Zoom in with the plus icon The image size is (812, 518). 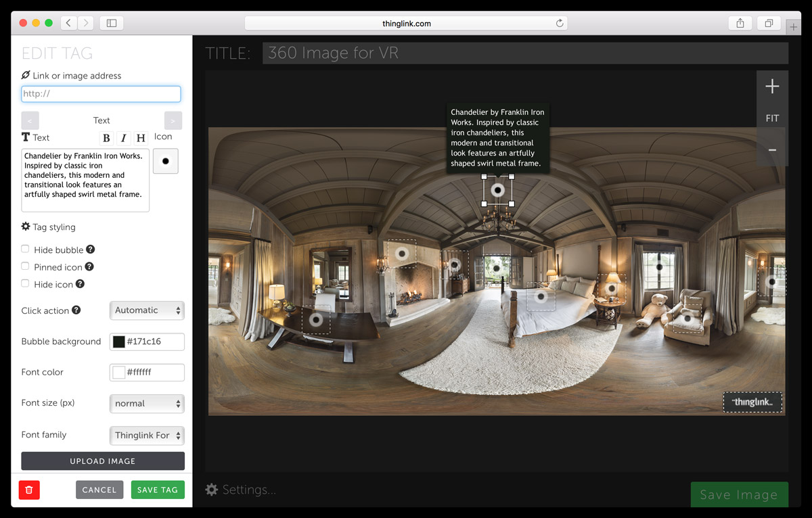[772, 87]
